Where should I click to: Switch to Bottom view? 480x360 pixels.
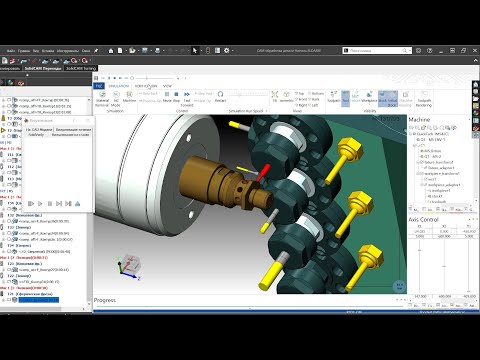click(316, 94)
